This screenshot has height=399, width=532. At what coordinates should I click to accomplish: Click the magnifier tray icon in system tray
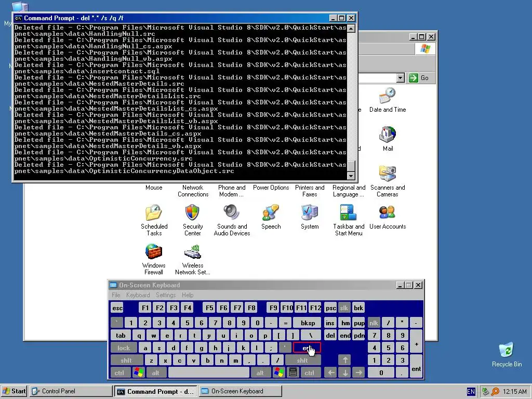click(495, 391)
